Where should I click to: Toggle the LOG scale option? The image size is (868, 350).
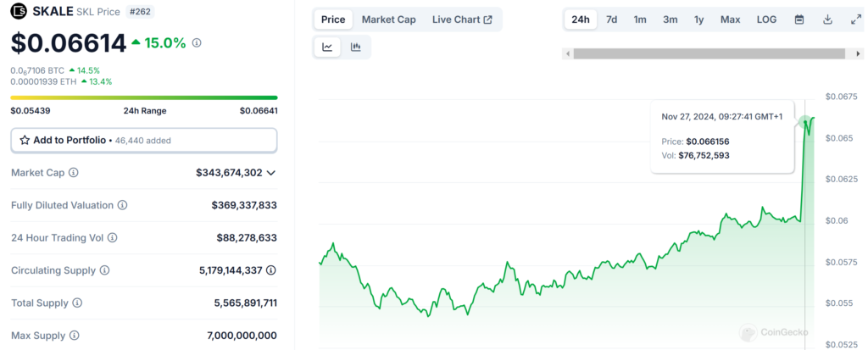[x=765, y=19]
